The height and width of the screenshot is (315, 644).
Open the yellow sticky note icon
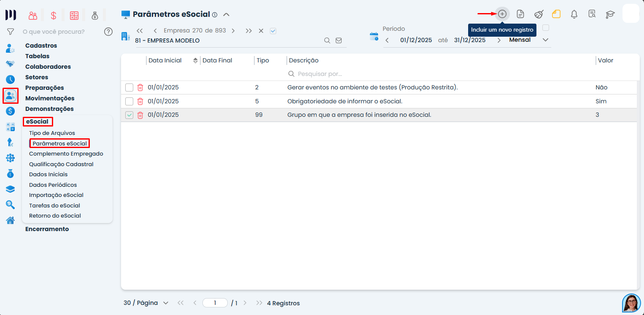556,14
